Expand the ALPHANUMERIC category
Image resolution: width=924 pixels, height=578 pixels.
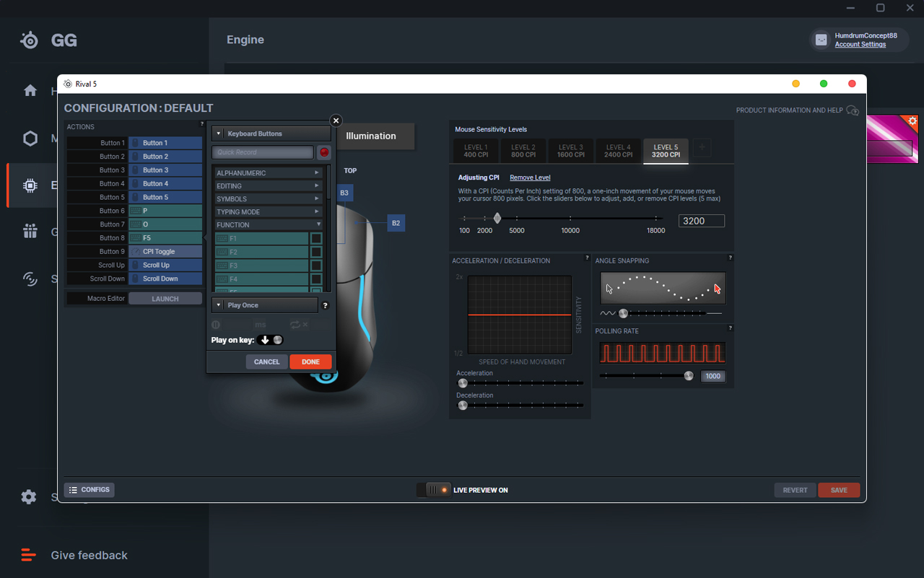pyautogui.click(x=269, y=173)
